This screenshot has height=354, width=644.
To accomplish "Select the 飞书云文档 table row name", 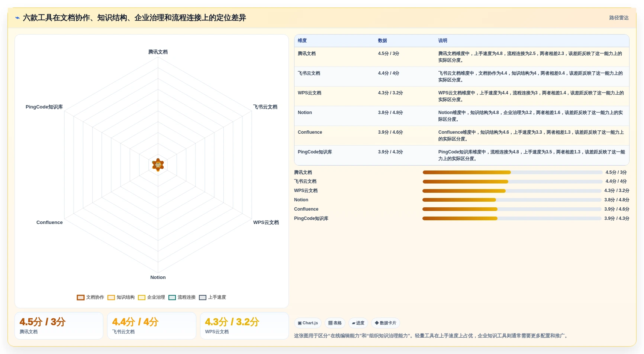I will (309, 74).
